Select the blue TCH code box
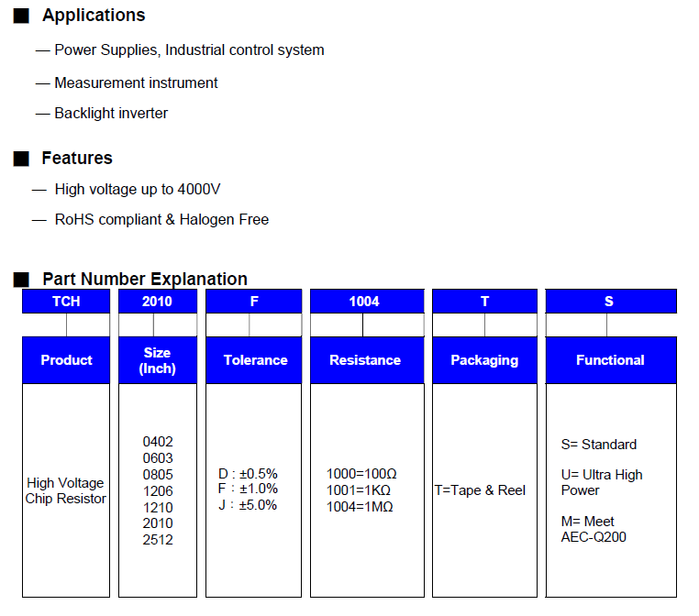 point(66,302)
